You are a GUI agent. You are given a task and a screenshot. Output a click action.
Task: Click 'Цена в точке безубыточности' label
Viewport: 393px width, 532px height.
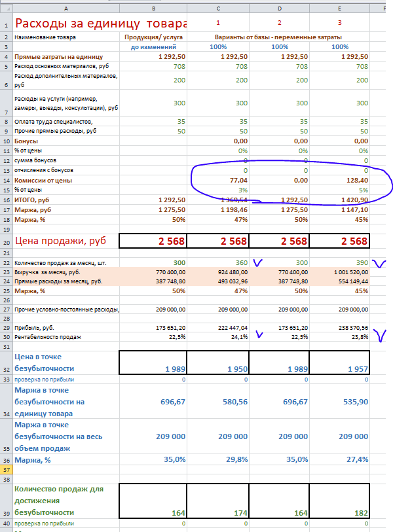click(x=44, y=363)
